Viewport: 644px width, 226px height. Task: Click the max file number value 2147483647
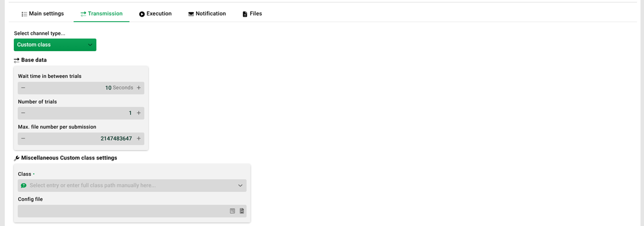(116, 139)
